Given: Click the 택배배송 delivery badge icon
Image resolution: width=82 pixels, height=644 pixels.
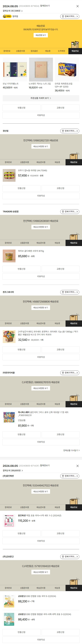Looking at the screenshot, I should (x=7, y=16).
